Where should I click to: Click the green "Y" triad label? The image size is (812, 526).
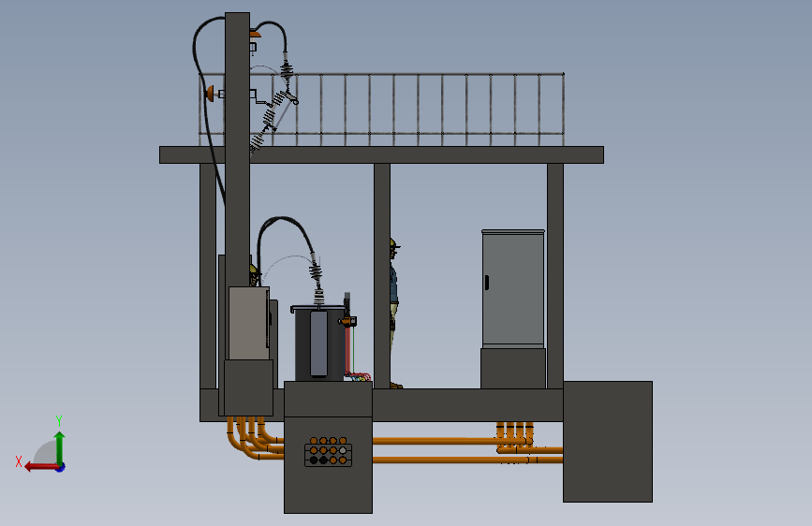[x=59, y=420]
